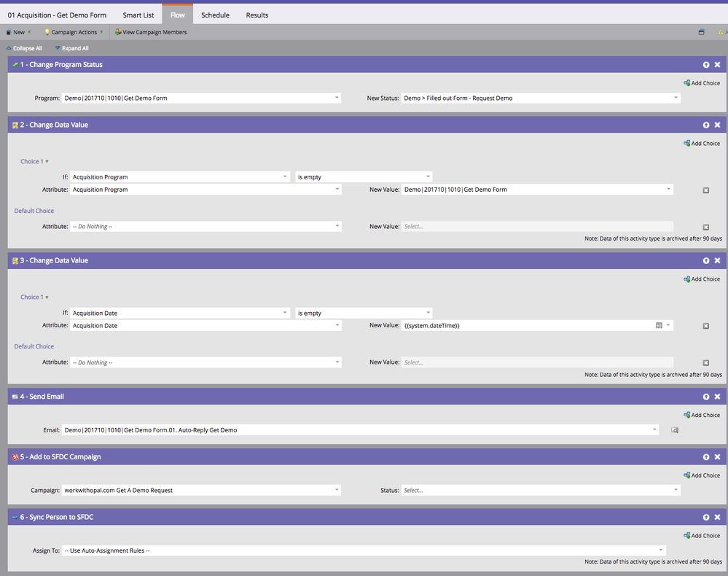Click the window panel icon in toolbar
728x576 pixels.
pos(701,32)
